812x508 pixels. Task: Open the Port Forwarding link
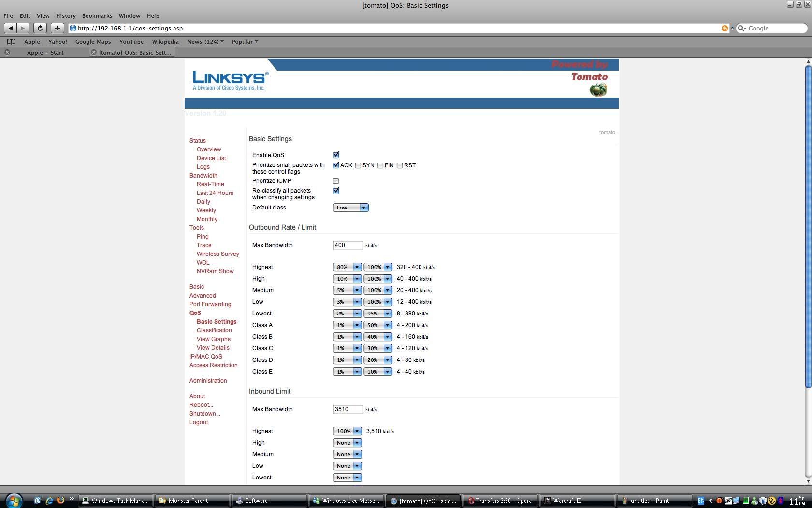[210, 304]
